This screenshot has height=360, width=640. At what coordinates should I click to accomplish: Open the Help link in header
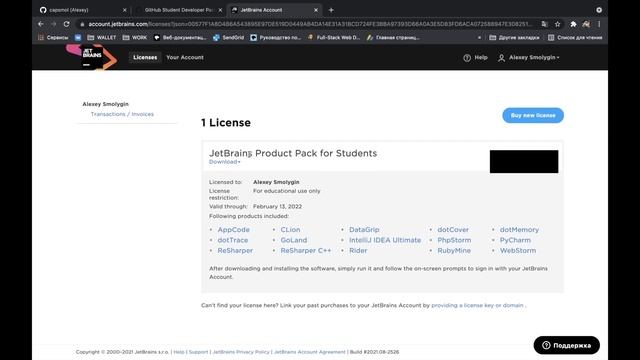(x=476, y=58)
